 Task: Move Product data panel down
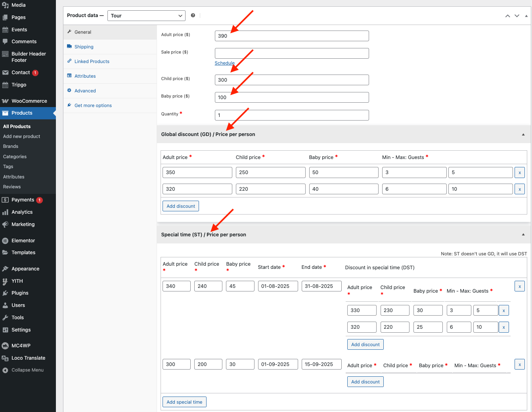[x=517, y=16]
